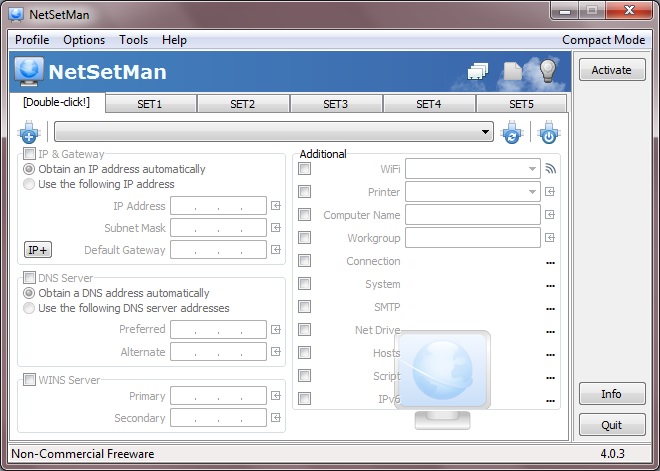
Task: Open the Profile menu
Action: [x=32, y=40]
